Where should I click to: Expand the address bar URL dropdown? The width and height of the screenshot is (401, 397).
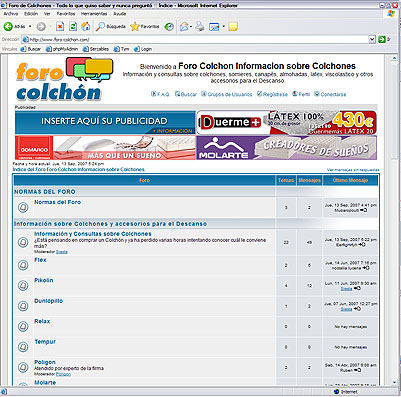pos(372,39)
